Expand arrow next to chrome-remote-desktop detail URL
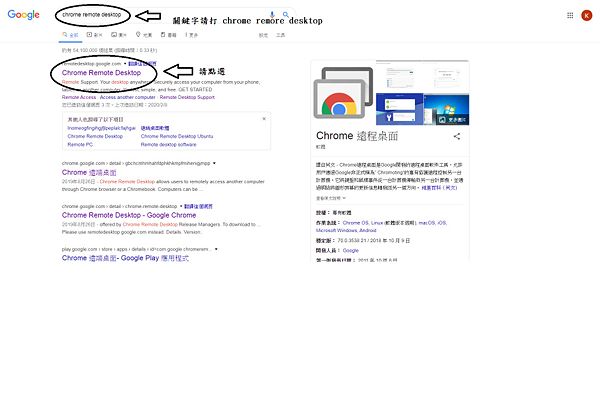600x416 pixels. tap(181, 206)
